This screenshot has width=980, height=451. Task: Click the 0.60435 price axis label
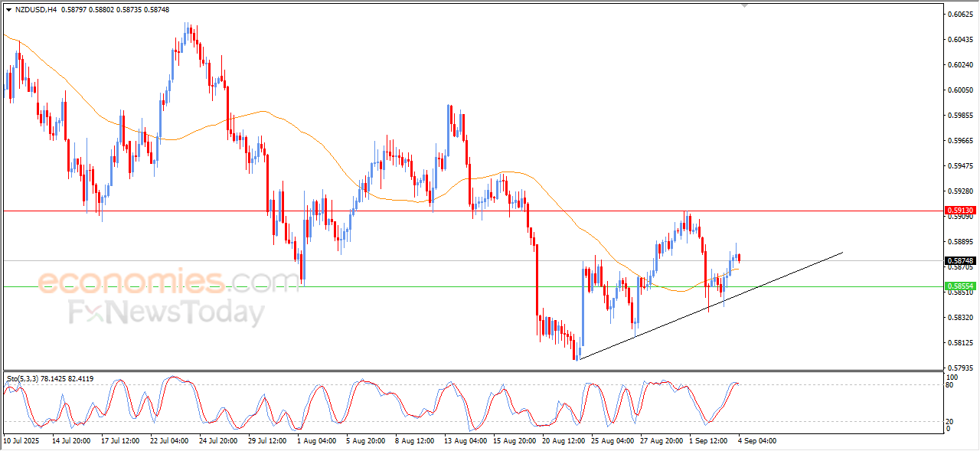click(962, 40)
